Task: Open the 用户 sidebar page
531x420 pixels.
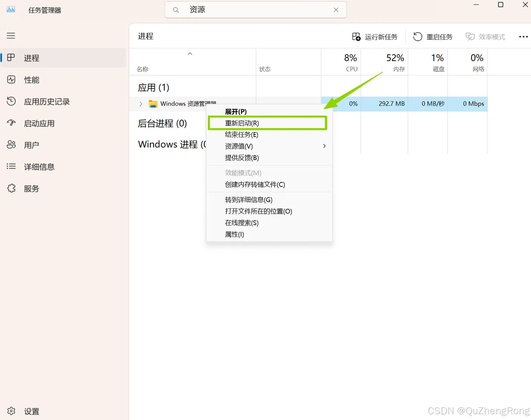Action: pyautogui.click(x=63, y=145)
